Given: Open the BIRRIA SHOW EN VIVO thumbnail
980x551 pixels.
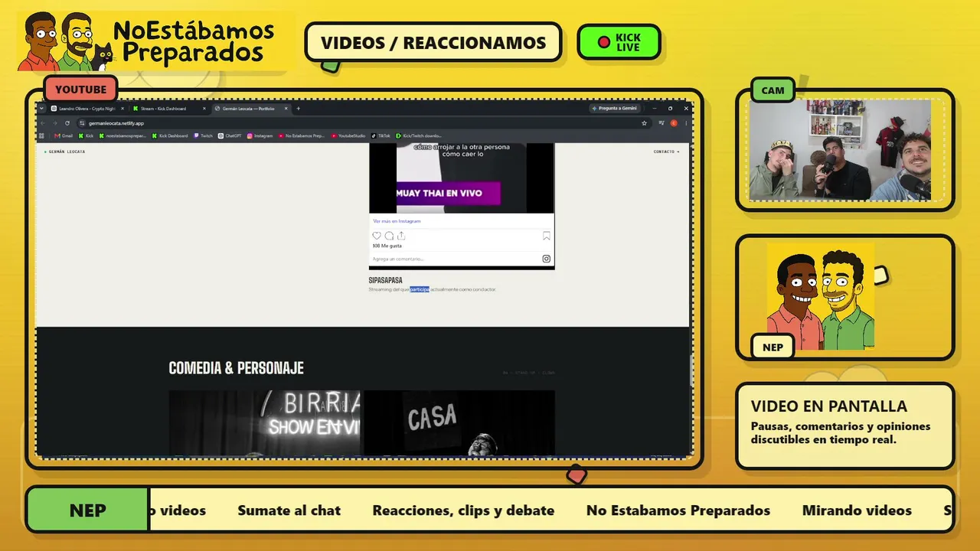Looking at the screenshot, I should click(265, 423).
